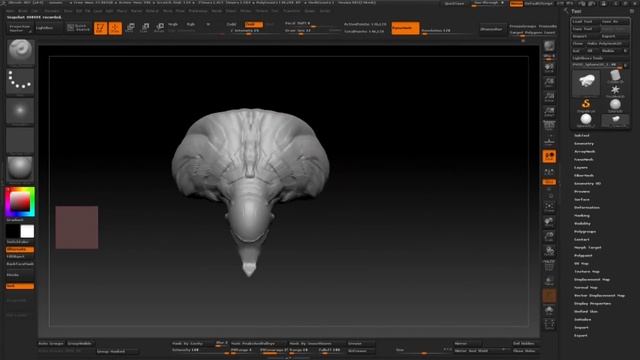The width and height of the screenshot is (640, 360).
Task: Expand the FiberMesh section
Action: click(584, 176)
